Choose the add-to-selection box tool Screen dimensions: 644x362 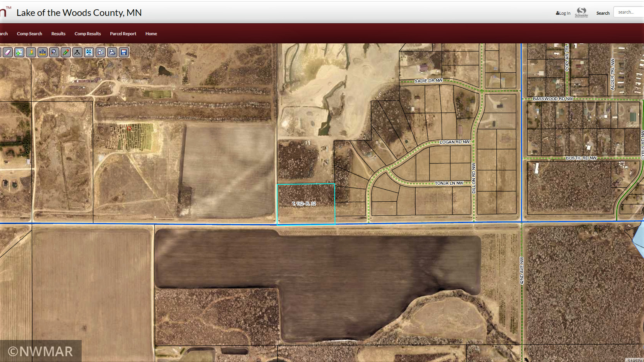coord(19,52)
